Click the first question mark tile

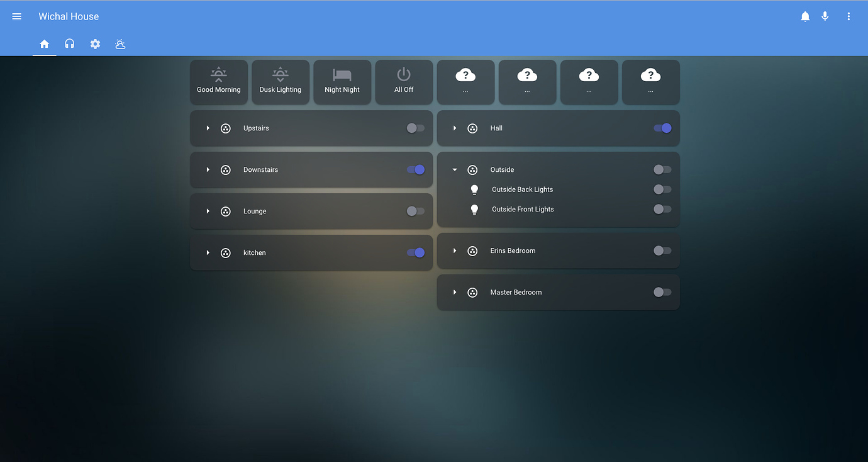[465, 82]
